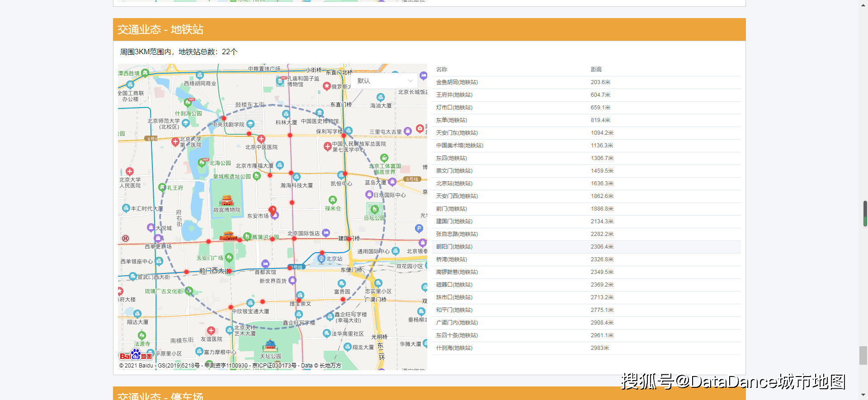Select 什刹海(地铁站) last list entry

pyautogui.click(x=586, y=348)
